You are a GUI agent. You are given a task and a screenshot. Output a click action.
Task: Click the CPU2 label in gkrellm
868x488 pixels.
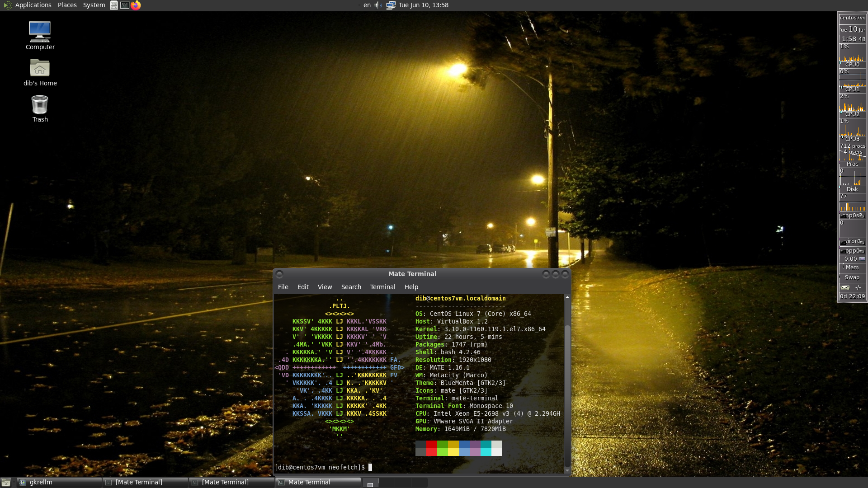coord(853,114)
